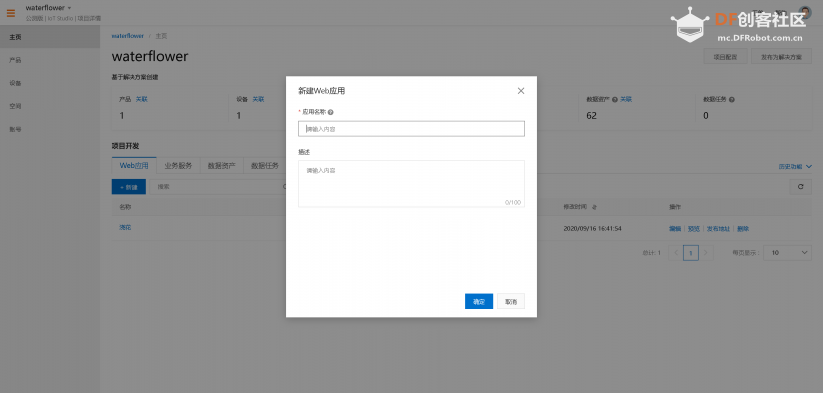Go to previous page arrow

(x=676, y=253)
